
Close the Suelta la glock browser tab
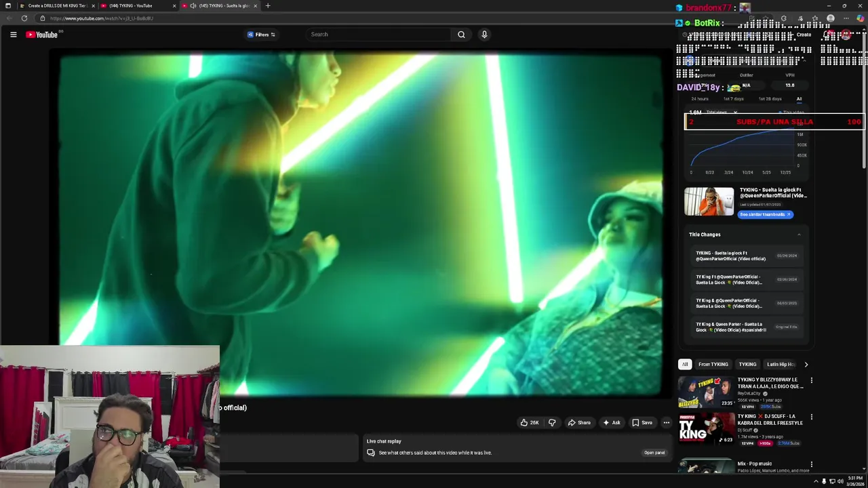pyautogui.click(x=256, y=5)
